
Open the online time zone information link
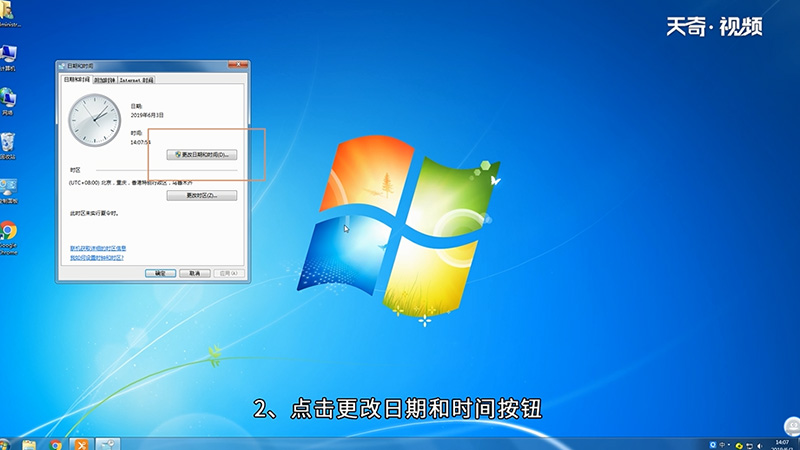coord(98,248)
